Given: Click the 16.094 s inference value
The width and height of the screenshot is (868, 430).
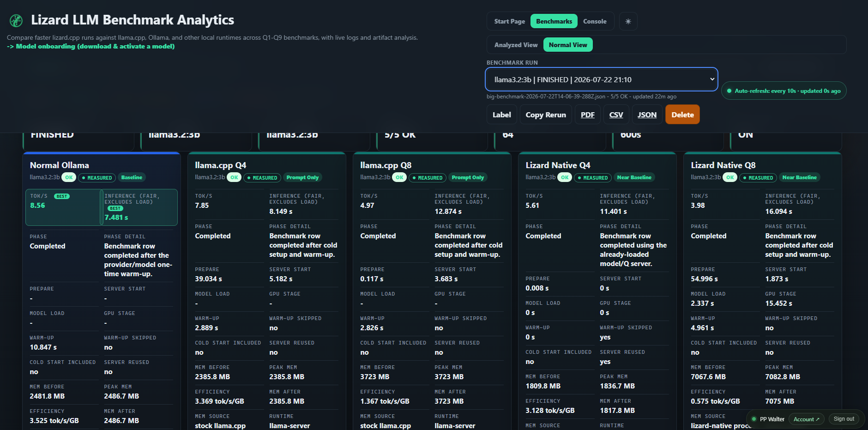Looking at the screenshot, I should point(778,212).
